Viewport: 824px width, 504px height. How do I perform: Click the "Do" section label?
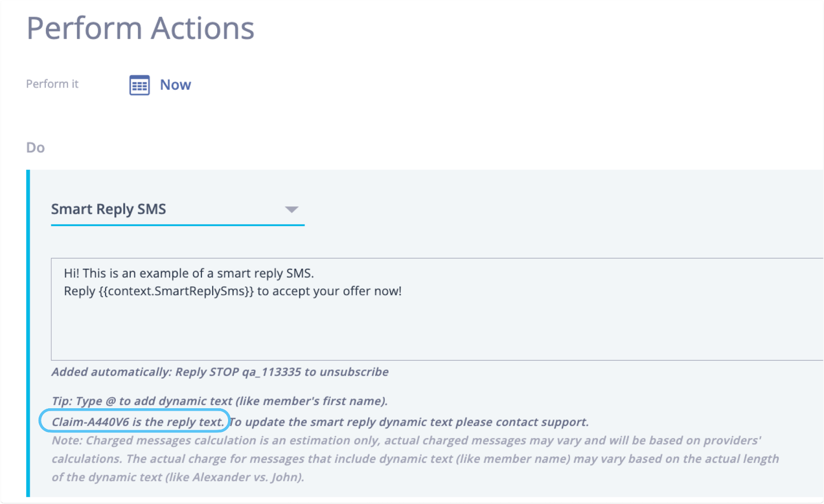point(35,148)
